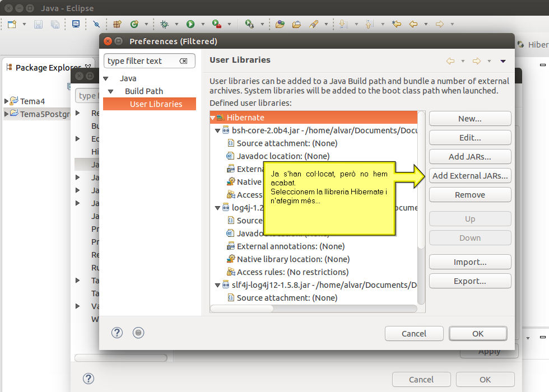This screenshot has width=549, height=392.
Task: Click the Run with coverage toolbox icon
Action: [x=217, y=24]
